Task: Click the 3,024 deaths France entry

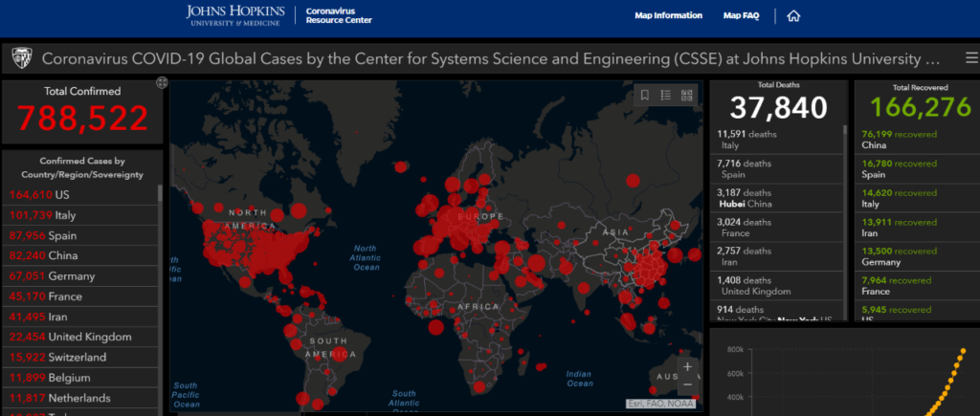Action: click(x=776, y=228)
